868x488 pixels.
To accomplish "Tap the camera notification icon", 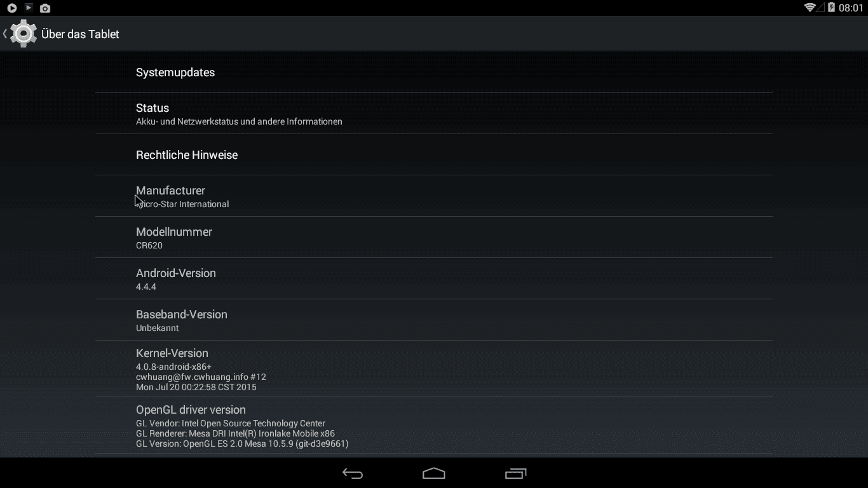I will (45, 8).
